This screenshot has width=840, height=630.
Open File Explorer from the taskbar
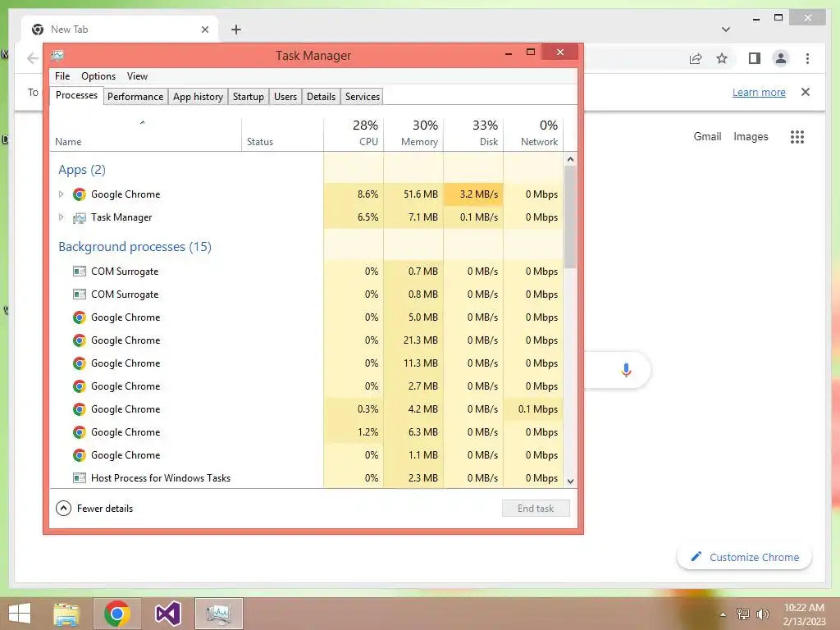(x=66, y=614)
